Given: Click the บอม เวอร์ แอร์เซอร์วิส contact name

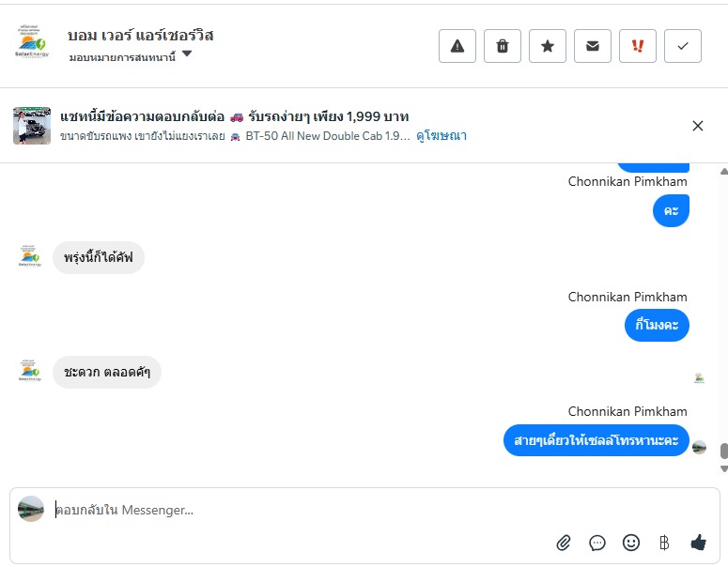Looking at the screenshot, I should (141, 35).
